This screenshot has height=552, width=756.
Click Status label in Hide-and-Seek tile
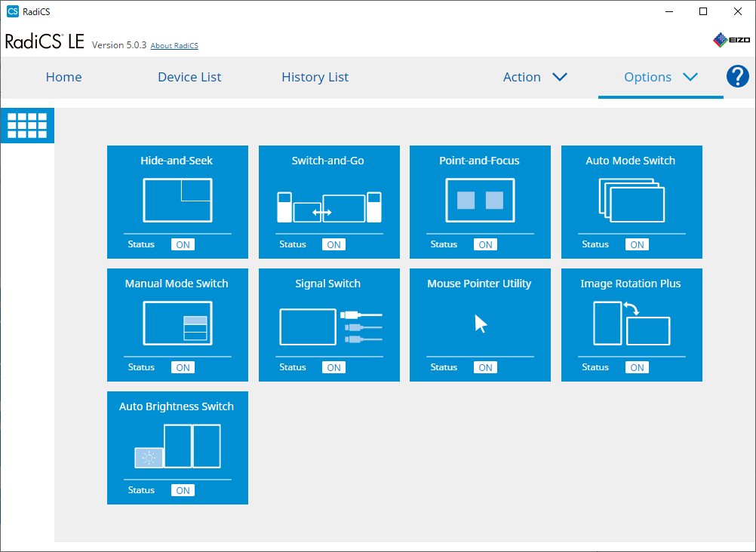click(x=141, y=244)
